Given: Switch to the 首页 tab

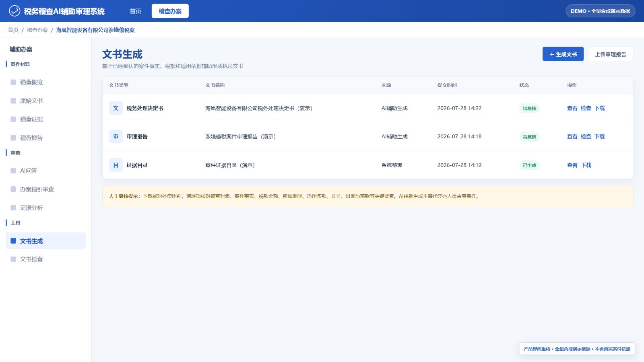Looking at the screenshot, I should (136, 11).
